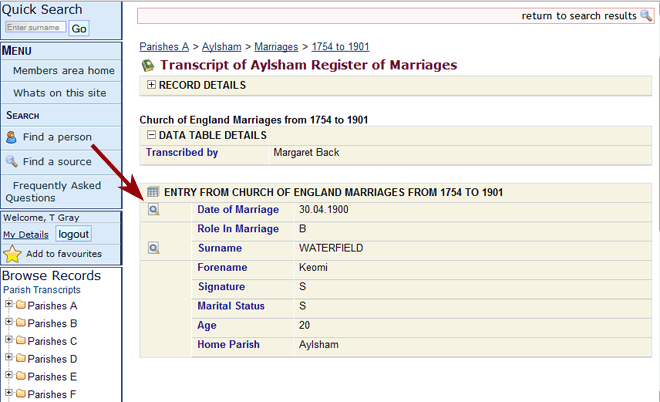Click the Go button in Quick Search
The height and width of the screenshot is (402, 660).
coord(79,29)
